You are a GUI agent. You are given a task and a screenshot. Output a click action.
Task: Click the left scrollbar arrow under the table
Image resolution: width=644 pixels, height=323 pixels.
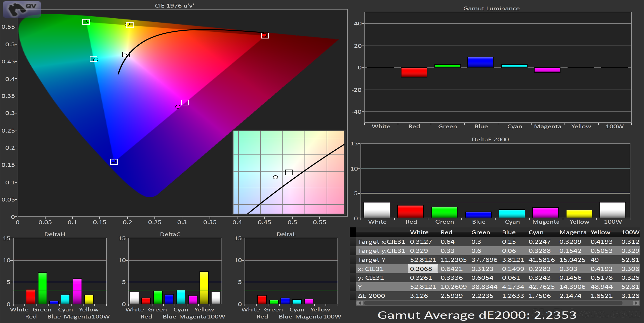tap(360, 303)
